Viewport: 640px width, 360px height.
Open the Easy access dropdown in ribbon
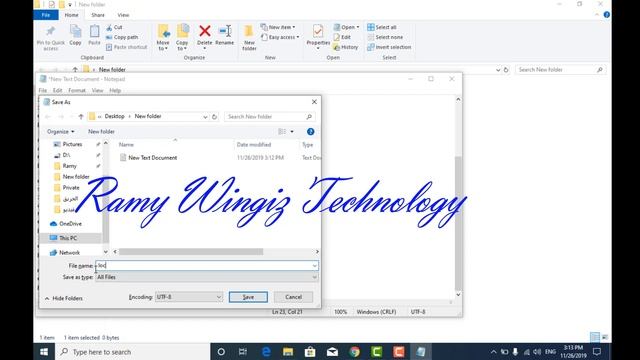click(280, 37)
